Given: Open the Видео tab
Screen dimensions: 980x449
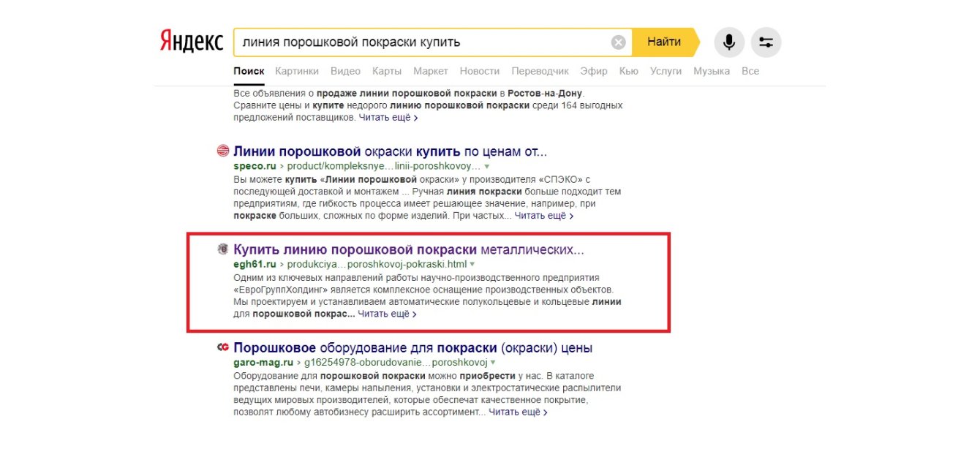Looking at the screenshot, I should (345, 71).
